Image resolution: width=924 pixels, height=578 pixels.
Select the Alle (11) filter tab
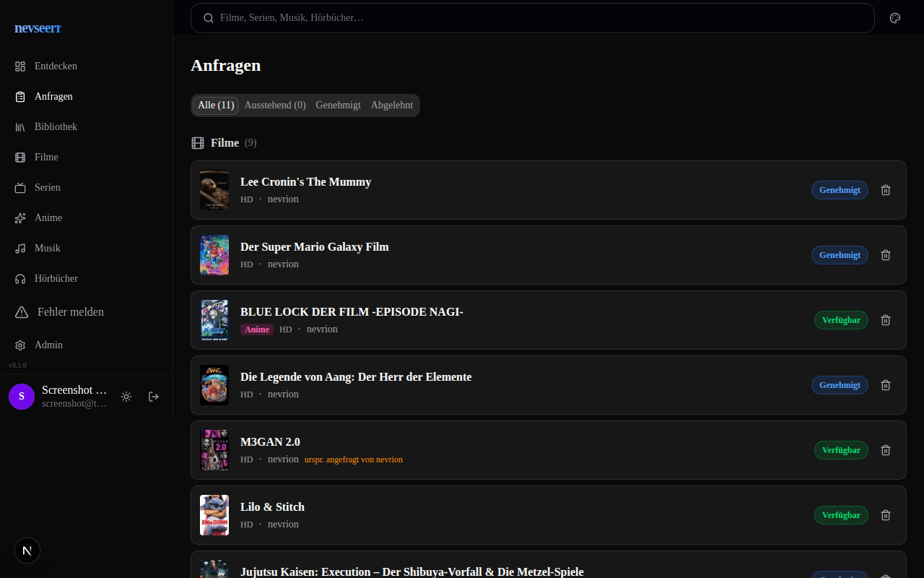tap(216, 105)
